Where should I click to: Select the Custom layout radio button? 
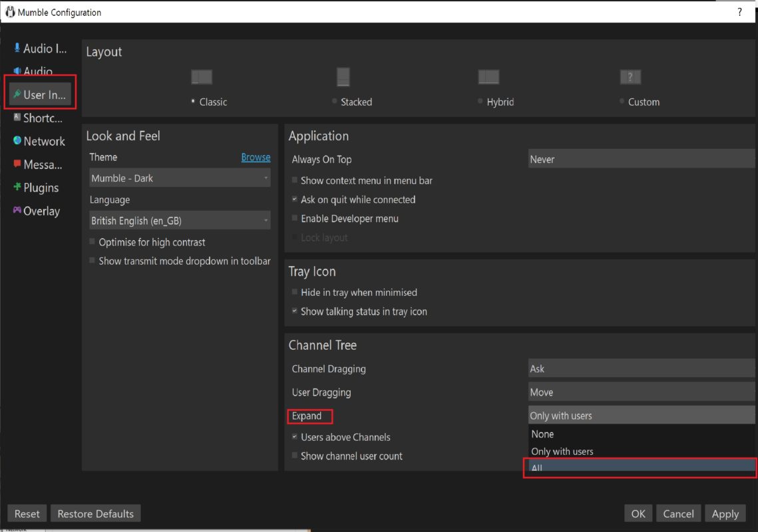[x=622, y=101]
